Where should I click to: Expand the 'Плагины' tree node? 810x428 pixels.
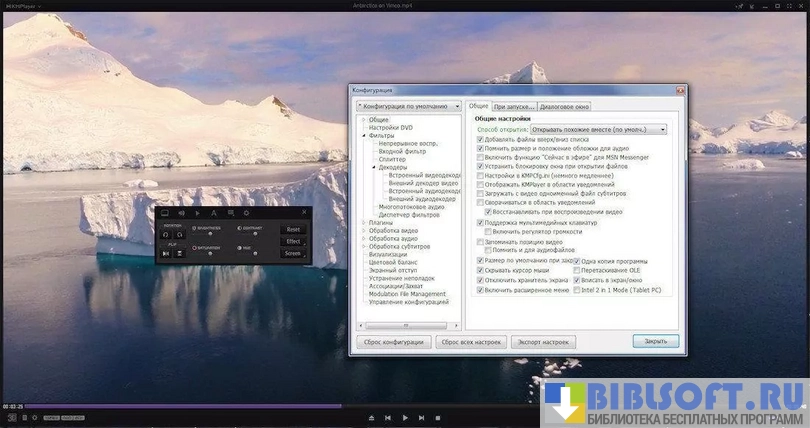364,222
